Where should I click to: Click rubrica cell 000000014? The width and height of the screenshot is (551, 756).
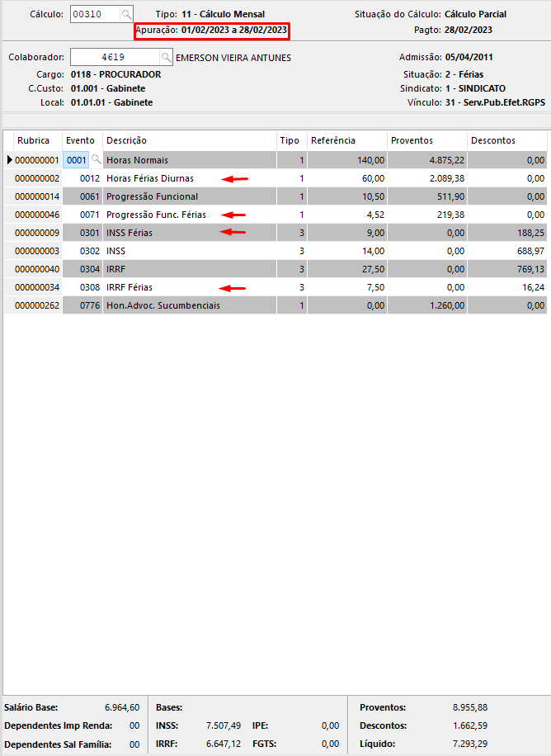coord(37,196)
